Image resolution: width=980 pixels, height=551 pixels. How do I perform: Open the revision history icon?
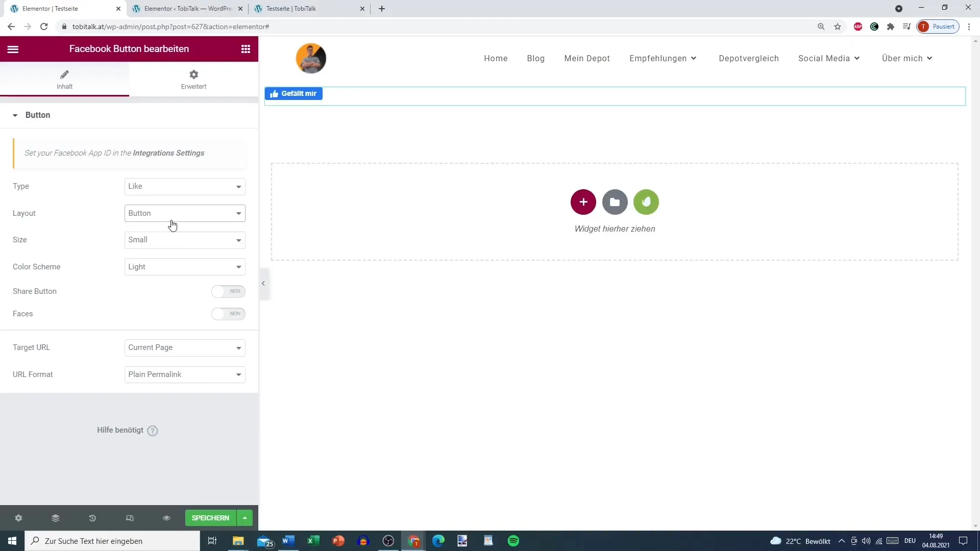click(x=92, y=518)
